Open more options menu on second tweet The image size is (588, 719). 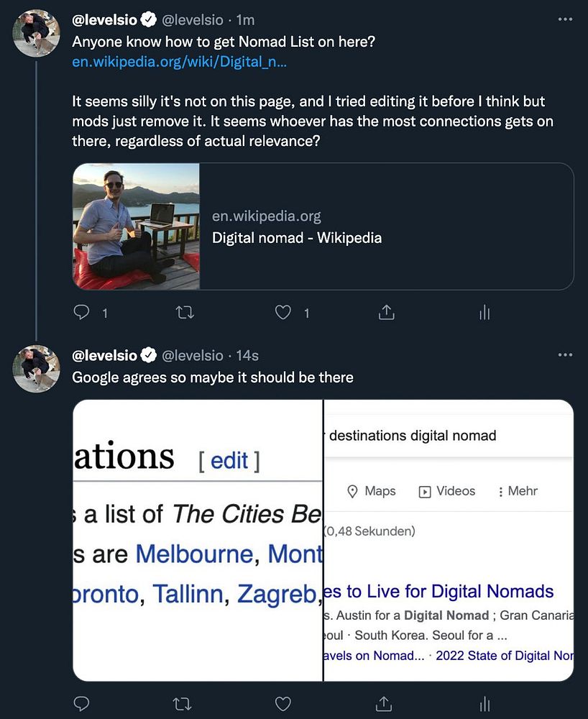coord(565,355)
